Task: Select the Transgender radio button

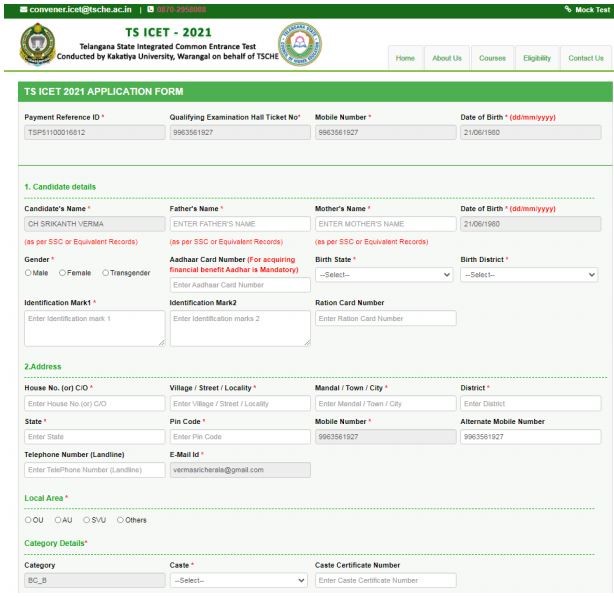Action: pyautogui.click(x=105, y=273)
